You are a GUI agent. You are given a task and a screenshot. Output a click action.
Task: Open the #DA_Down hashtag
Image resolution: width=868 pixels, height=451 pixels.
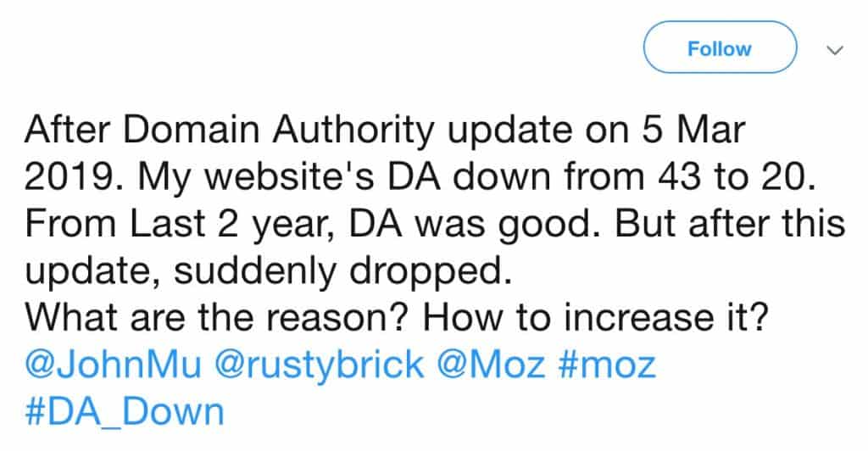click(x=124, y=413)
